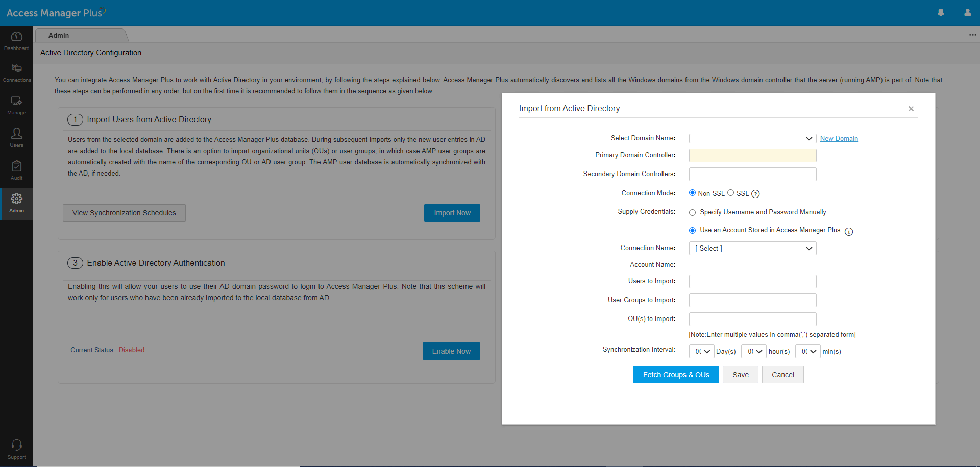Open the Day(s) synchronization interval dropdown

pos(701,351)
